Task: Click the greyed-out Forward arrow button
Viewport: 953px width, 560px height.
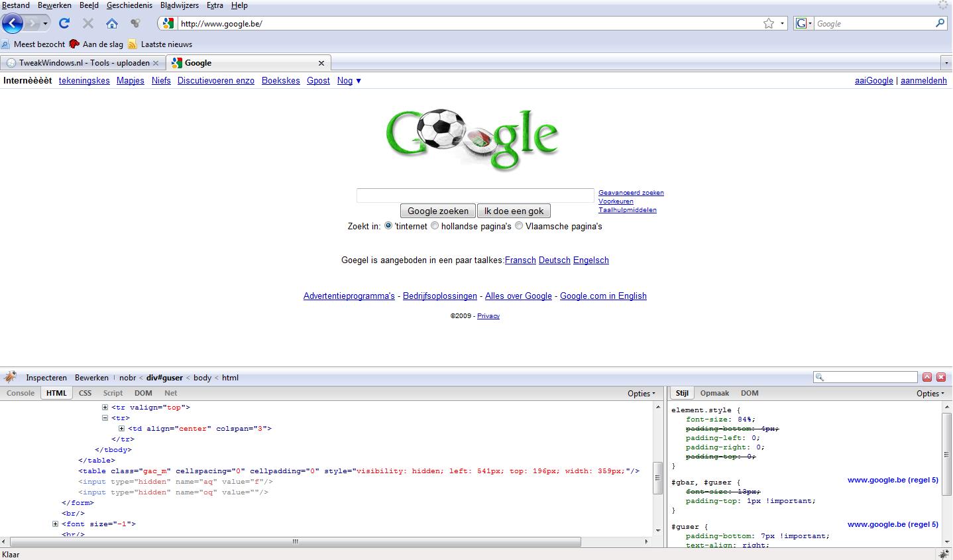Action: [x=32, y=23]
